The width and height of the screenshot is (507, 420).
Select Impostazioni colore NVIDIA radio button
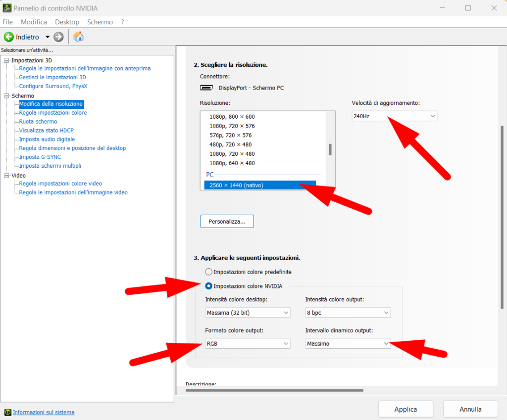pos(208,286)
